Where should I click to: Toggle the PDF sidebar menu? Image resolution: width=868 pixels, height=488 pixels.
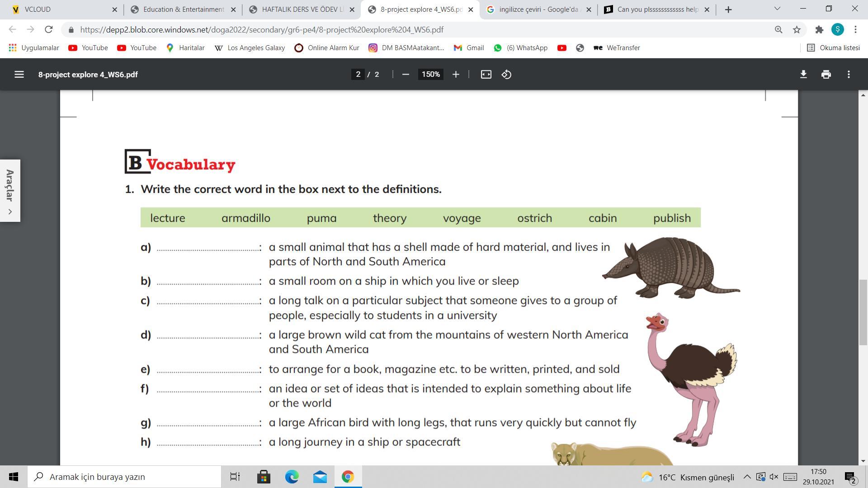[x=19, y=75]
